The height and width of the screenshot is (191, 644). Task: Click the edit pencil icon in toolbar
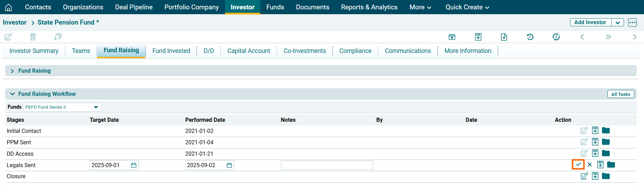[9, 37]
